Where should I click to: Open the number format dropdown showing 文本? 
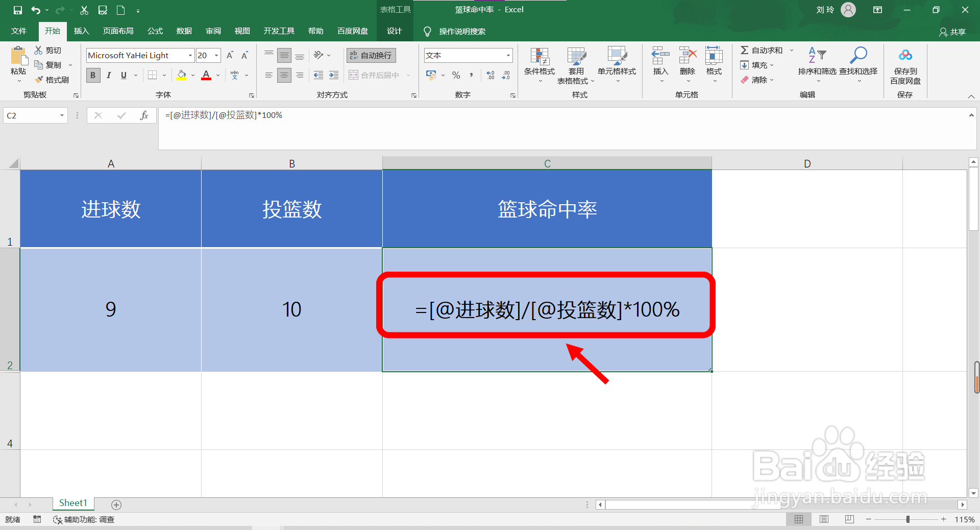507,55
